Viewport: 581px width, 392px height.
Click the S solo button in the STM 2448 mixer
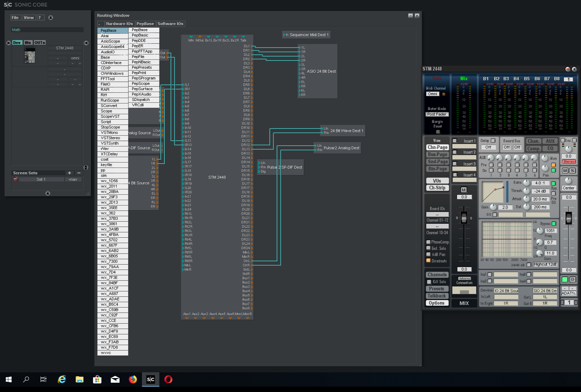[x=572, y=171]
